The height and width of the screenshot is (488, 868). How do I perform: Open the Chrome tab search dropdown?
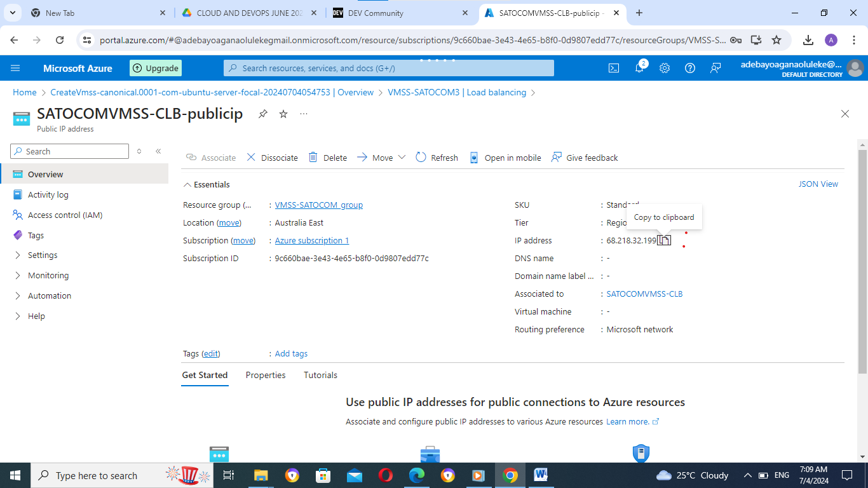tap(13, 13)
